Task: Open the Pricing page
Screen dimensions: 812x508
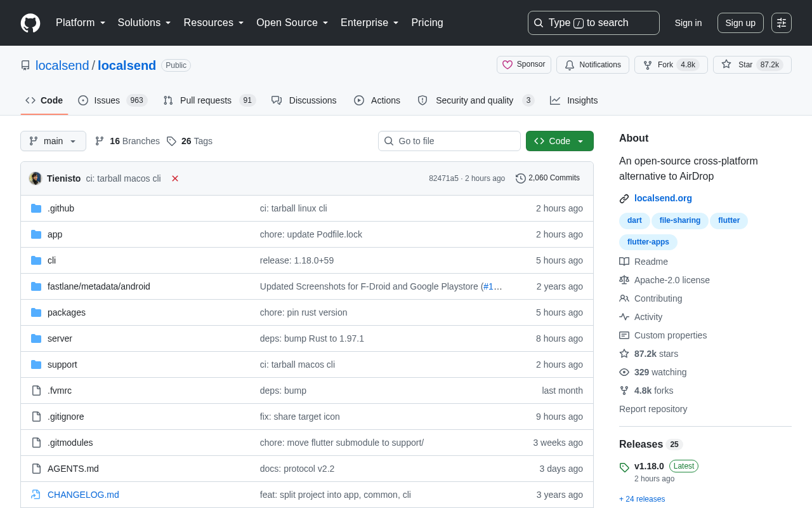Action: (427, 23)
